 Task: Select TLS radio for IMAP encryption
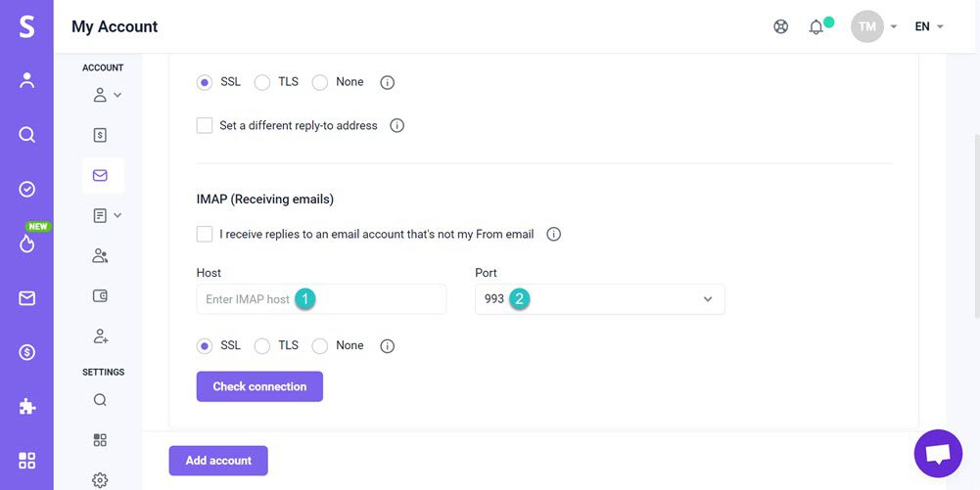262,346
